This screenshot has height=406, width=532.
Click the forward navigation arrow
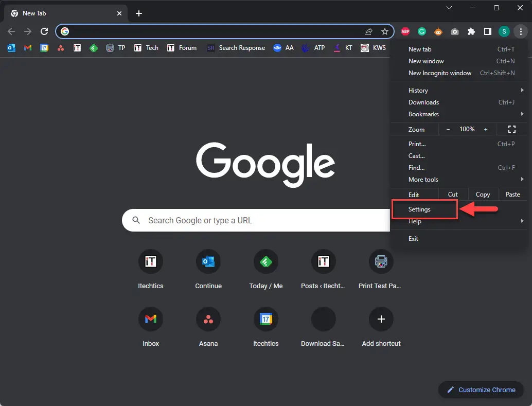click(x=28, y=31)
